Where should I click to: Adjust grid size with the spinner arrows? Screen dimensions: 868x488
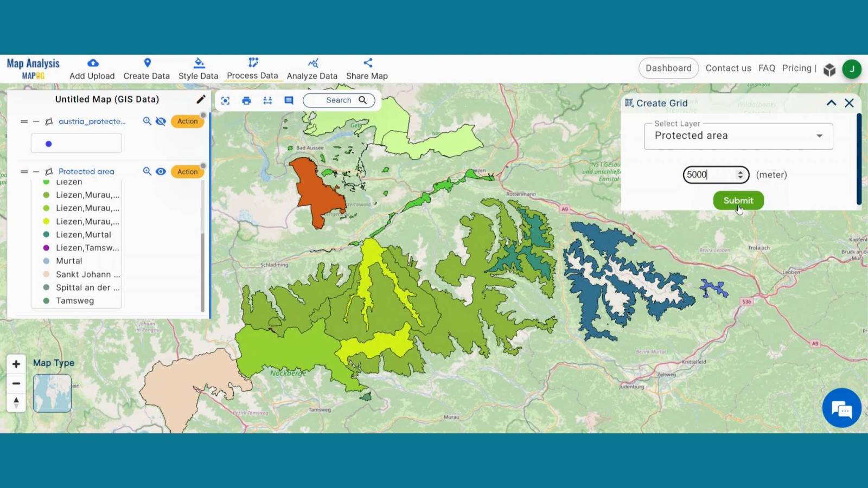pyautogui.click(x=741, y=175)
